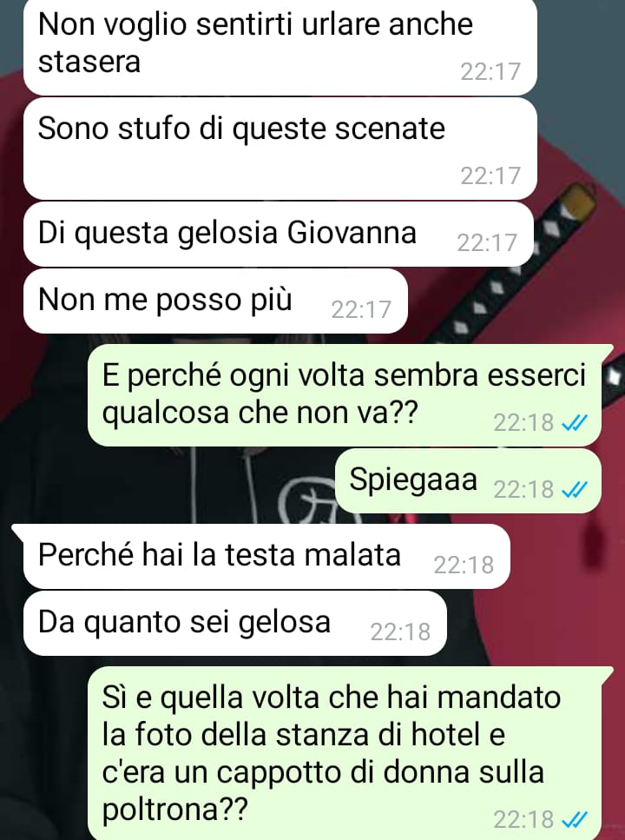Tap blue read receipt on 'Spiegaaa' message
Viewport: 625px width, 840px height.
[574, 489]
